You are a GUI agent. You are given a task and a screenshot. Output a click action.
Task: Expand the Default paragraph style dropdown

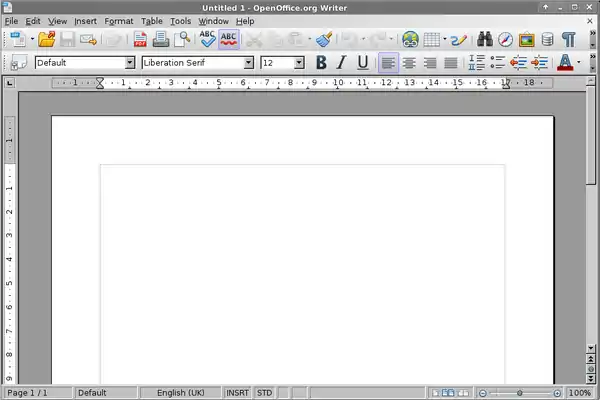pos(129,63)
